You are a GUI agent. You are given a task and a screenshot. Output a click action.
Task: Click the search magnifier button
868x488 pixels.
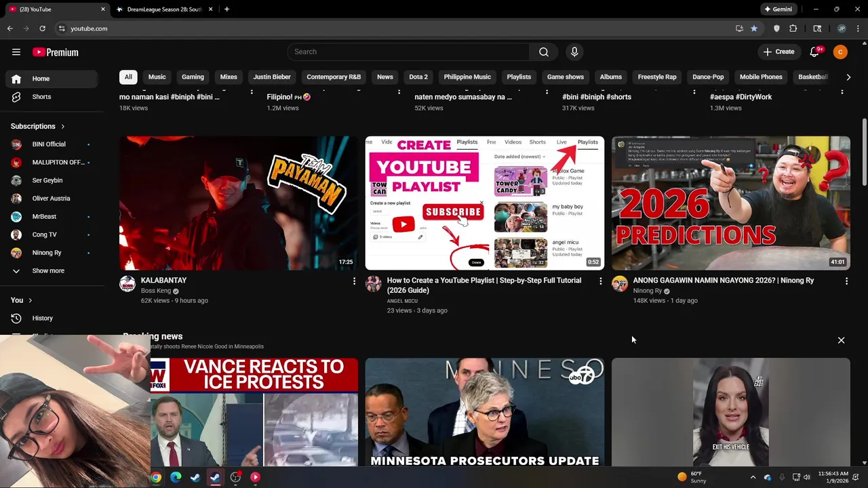coord(544,52)
